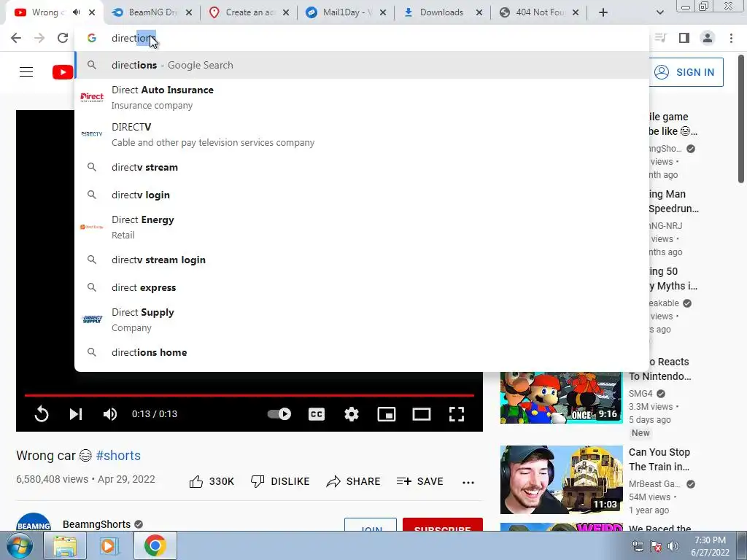Open the Windows Start button
This screenshot has height=560, width=747.
click(x=18, y=545)
